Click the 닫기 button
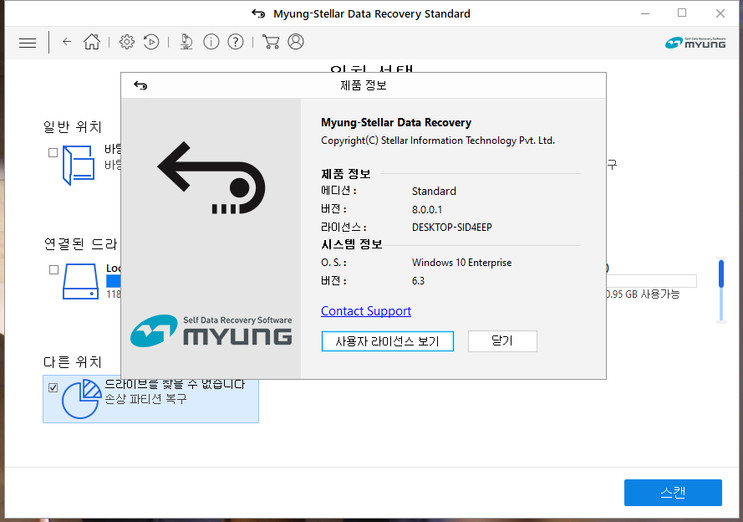The height and width of the screenshot is (522, 743). [502, 341]
